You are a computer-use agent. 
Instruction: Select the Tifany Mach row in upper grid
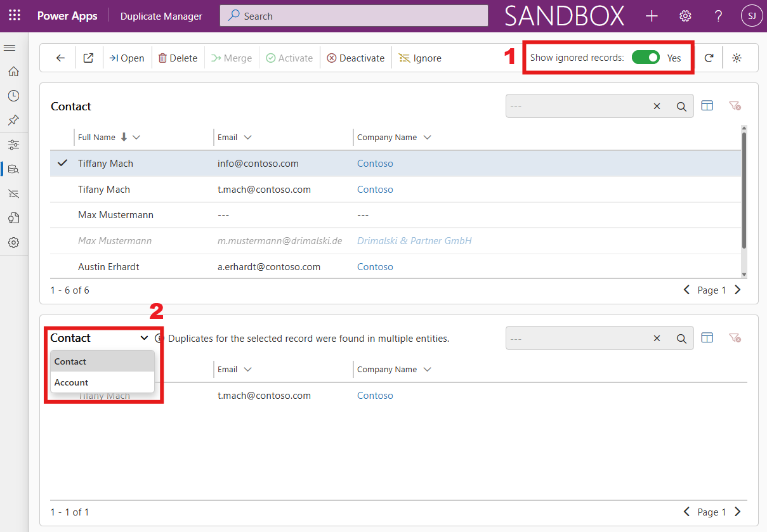(x=395, y=190)
